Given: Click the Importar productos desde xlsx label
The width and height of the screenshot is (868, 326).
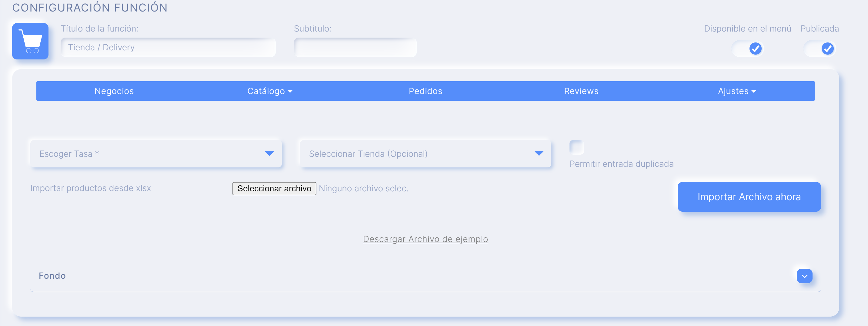Looking at the screenshot, I should coord(91,188).
